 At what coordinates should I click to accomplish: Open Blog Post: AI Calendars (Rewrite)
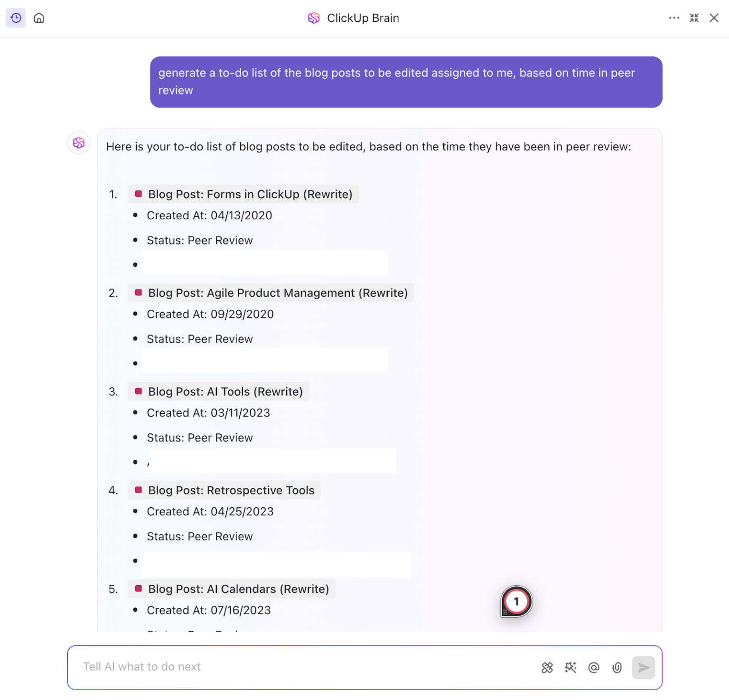pyautogui.click(x=238, y=588)
